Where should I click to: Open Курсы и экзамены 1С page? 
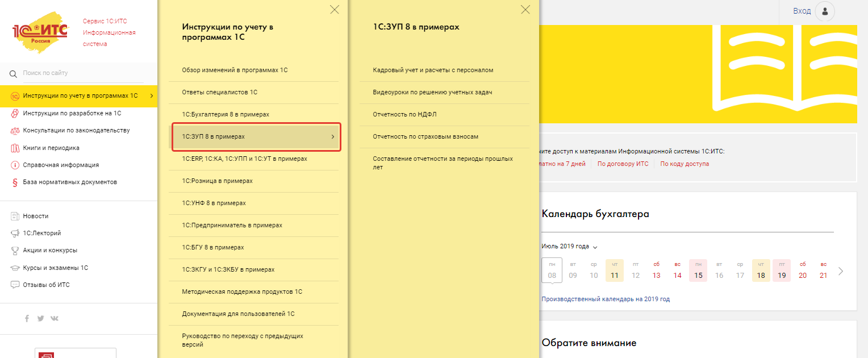pos(56,268)
